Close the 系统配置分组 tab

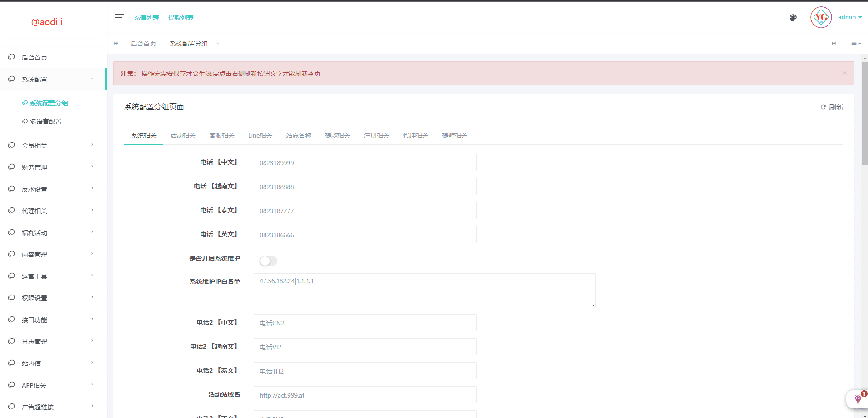pyautogui.click(x=218, y=44)
